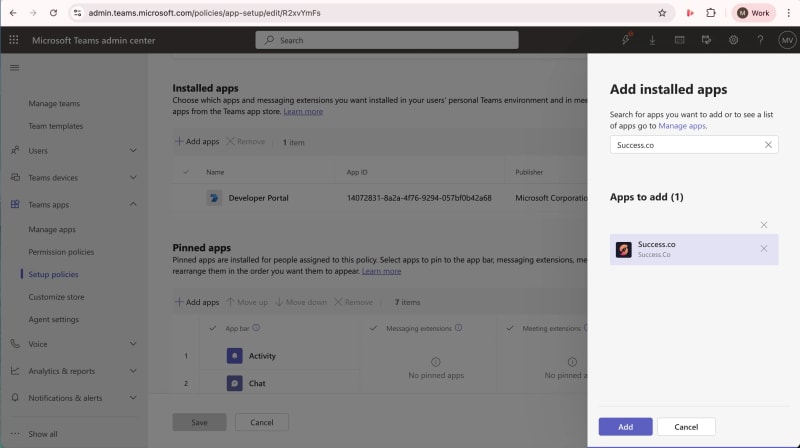800x448 pixels.
Task: Toggle the App bar column checkbox
Action: [x=213, y=328]
